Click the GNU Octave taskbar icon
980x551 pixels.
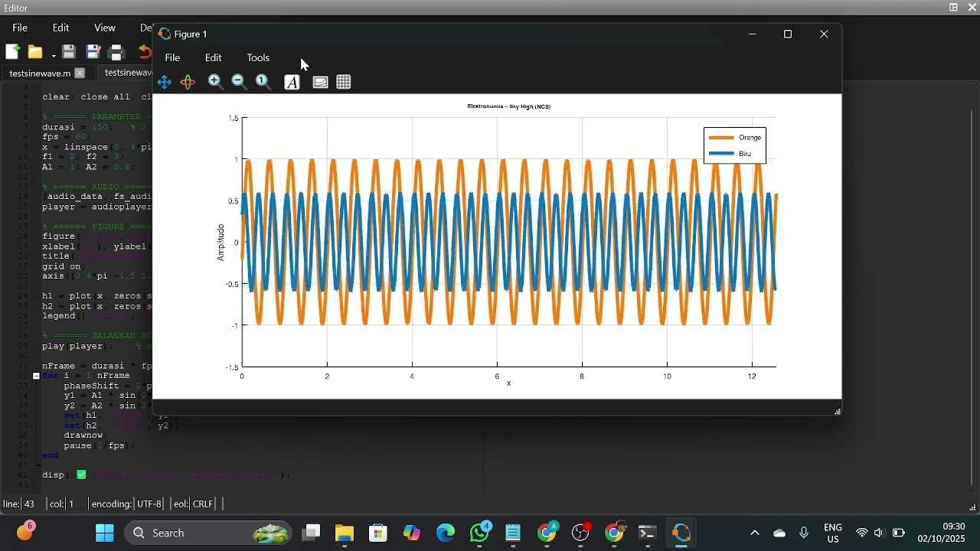pyautogui.click(x=682, y=533)
